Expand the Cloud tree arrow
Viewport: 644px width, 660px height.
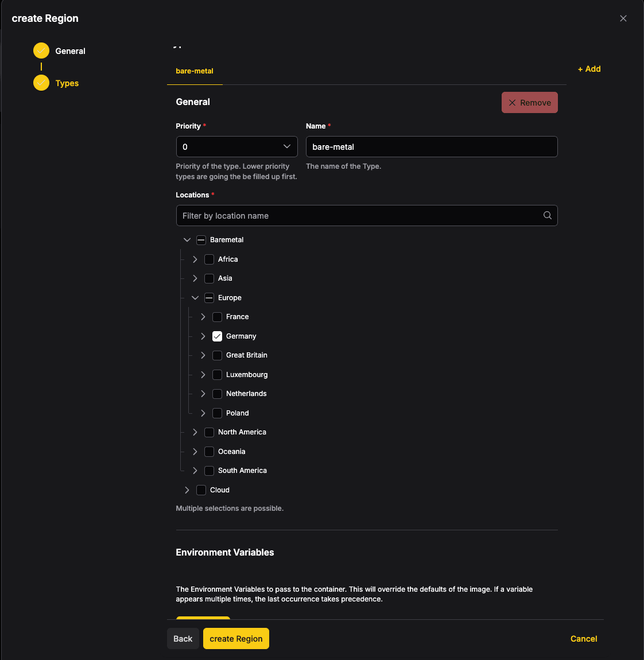pos(187,490)
